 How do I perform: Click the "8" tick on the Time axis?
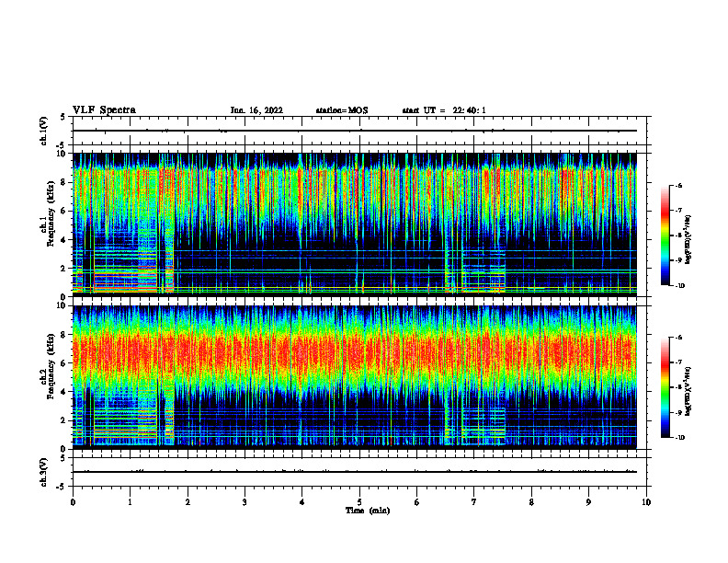point(531,502)
